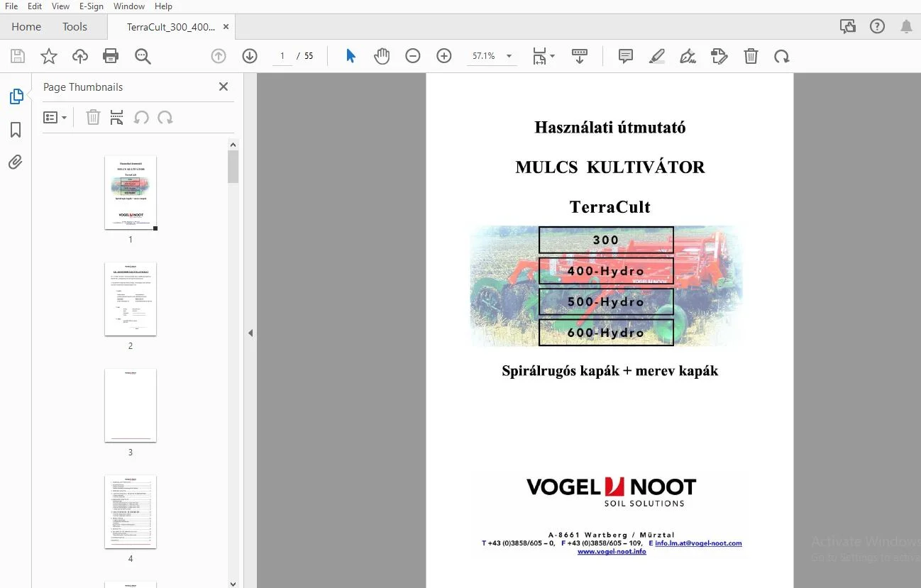Activate the hand pan tool
This screenshot has height=588, width=921.
[x=382, y=56]
